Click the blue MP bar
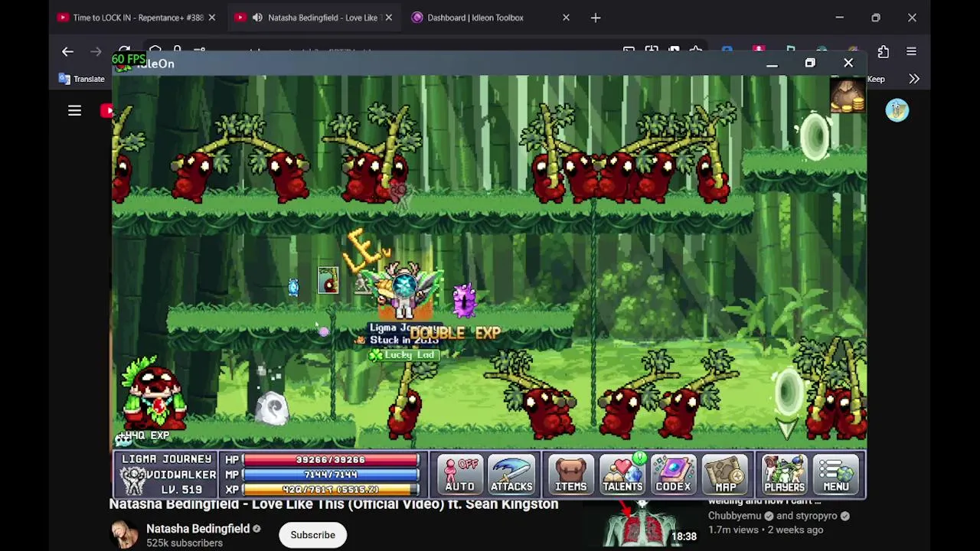Viewport: 980px width, 551px height. (331, 474)
